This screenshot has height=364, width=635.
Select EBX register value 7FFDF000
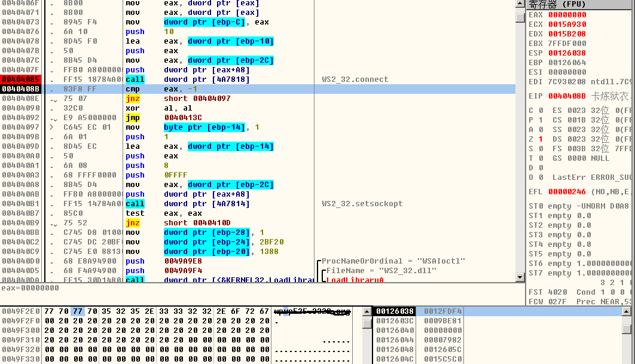(567, 43)
